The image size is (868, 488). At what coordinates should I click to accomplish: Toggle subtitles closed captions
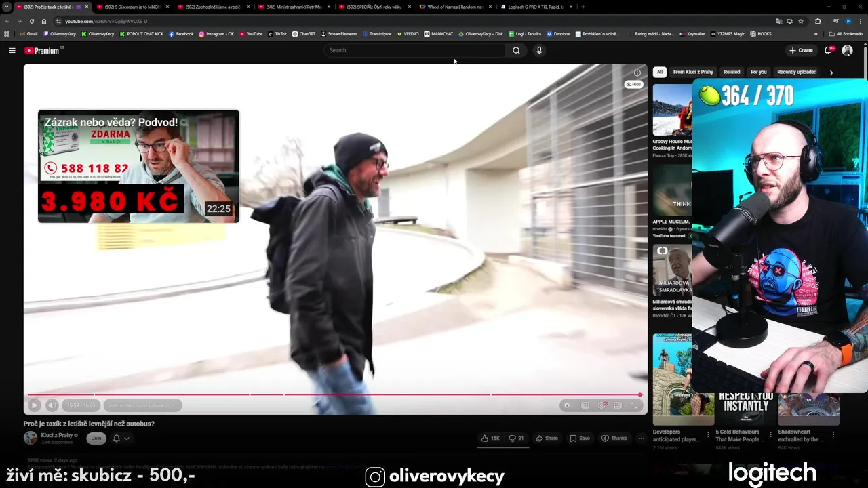[x=585, y=405]
